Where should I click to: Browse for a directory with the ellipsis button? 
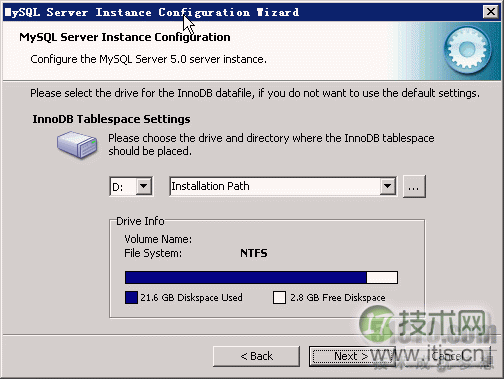tap(414, 186)
